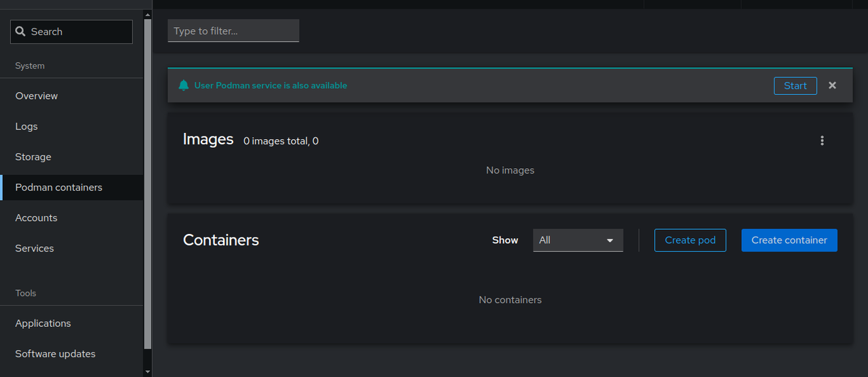Open the Overview page
The image size is (868, 377).
71,96
